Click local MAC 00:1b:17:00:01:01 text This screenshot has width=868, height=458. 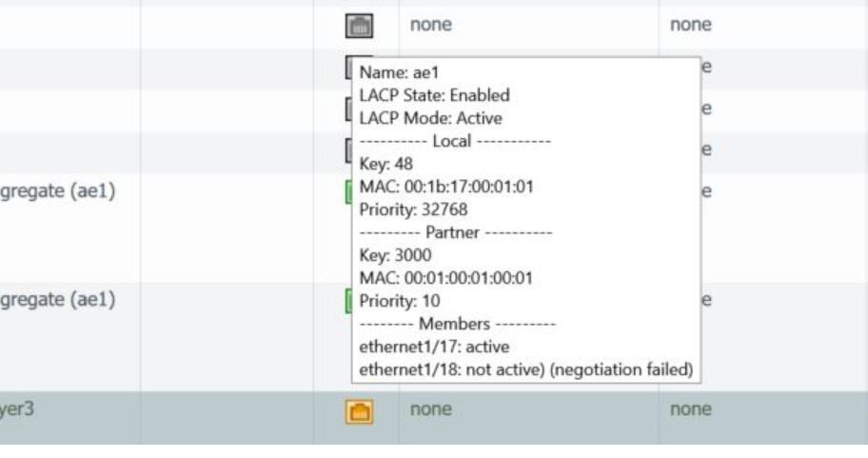(446, 187)
